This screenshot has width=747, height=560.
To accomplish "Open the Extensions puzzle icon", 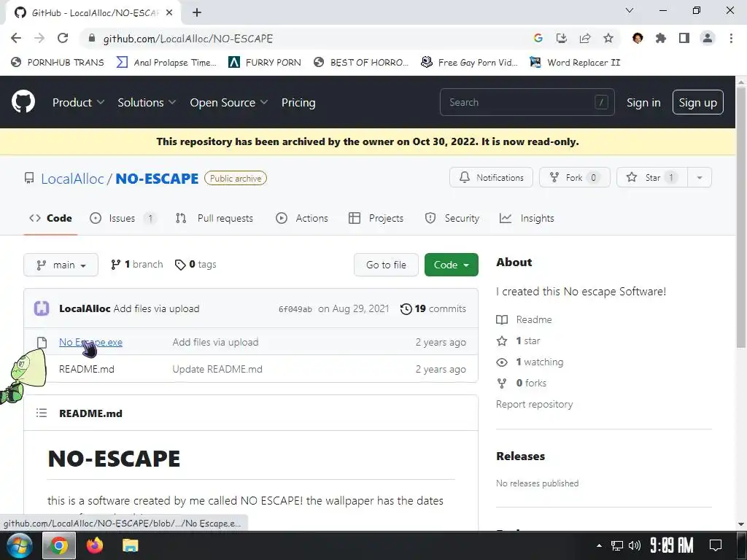I will coord(660,38).
